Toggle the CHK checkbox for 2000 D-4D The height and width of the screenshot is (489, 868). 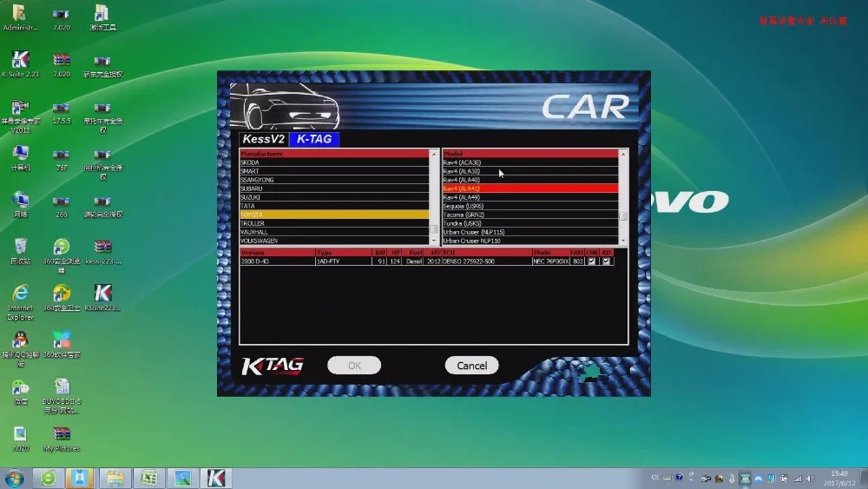592,261
